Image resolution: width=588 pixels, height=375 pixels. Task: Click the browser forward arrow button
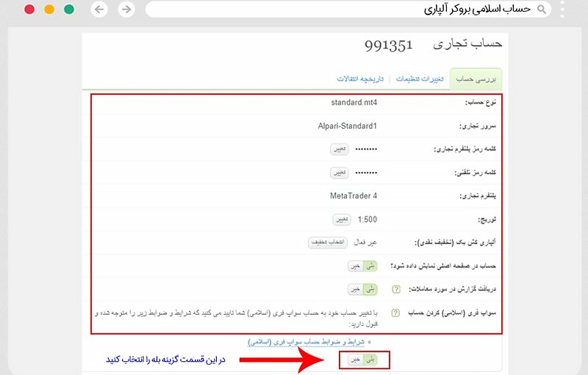[126, 10]
